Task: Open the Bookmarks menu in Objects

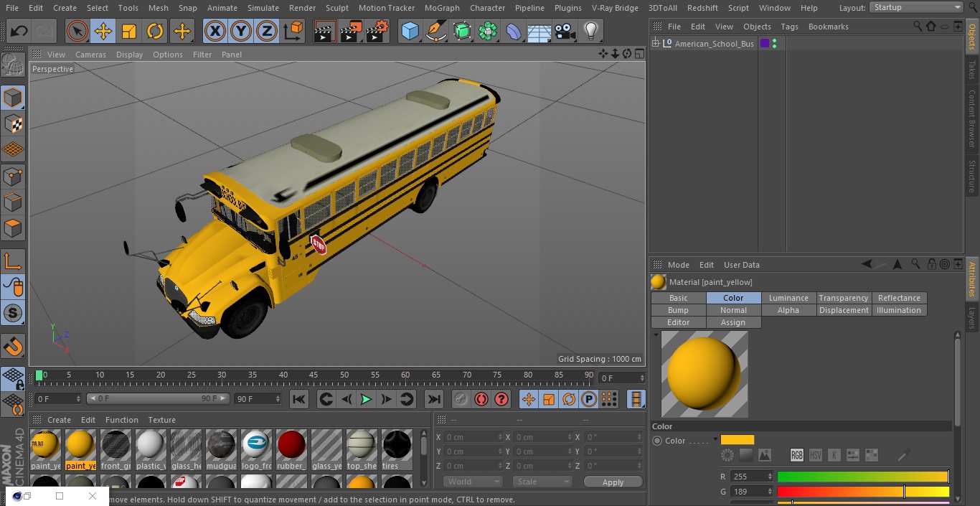Action: pos(828,27)
